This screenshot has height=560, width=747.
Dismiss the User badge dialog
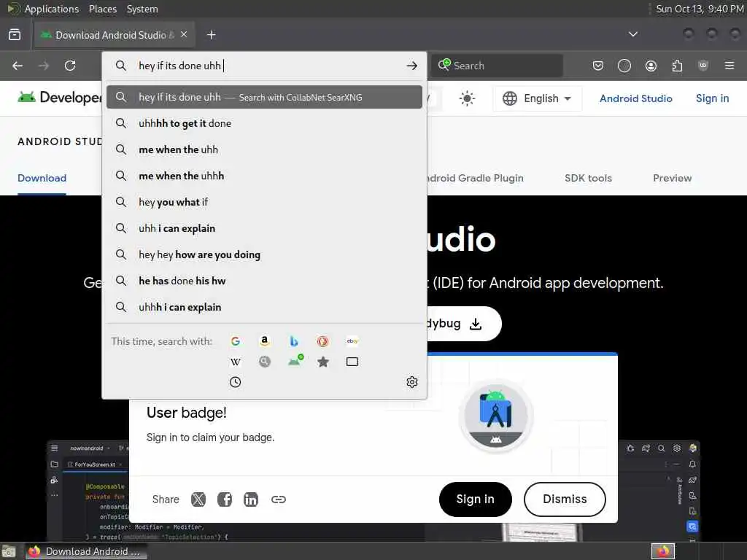pos(565,499)
